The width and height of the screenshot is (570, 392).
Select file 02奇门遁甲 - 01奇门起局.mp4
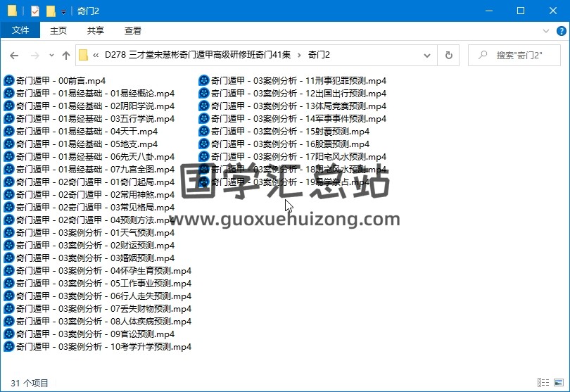pos(89,182)
